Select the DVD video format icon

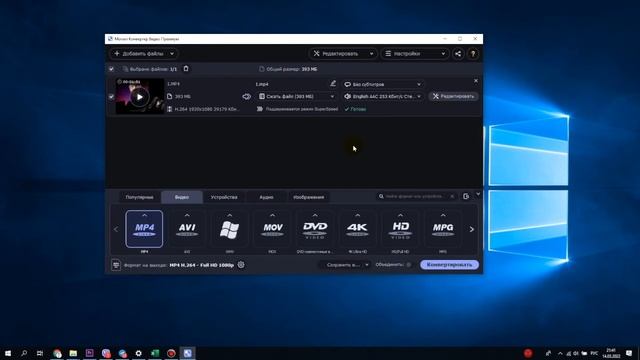(315, 229)
